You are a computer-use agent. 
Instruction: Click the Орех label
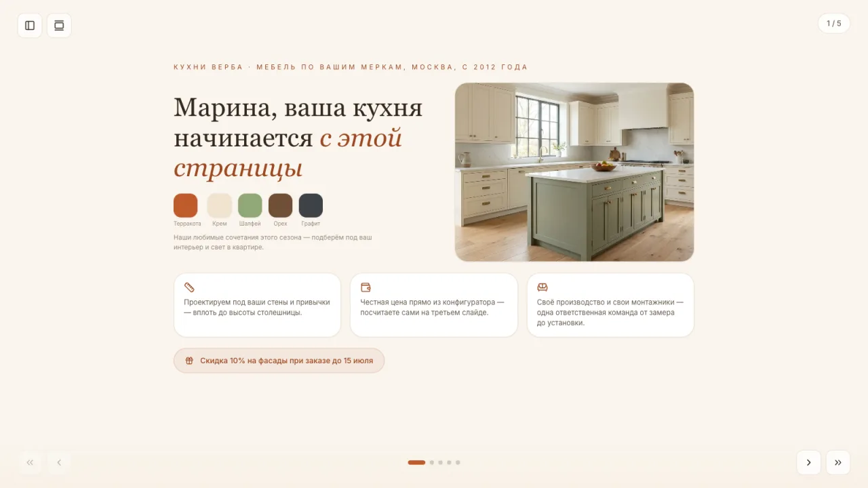coord(281,224)
